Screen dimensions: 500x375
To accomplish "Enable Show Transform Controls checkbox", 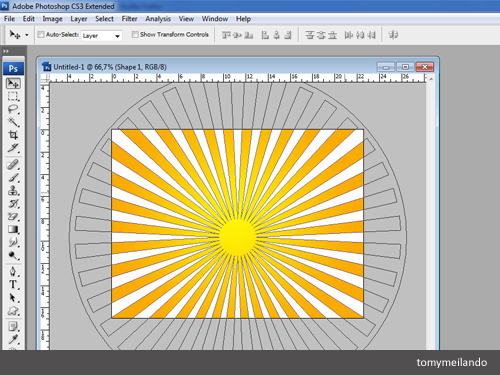I will click(135, 34).
